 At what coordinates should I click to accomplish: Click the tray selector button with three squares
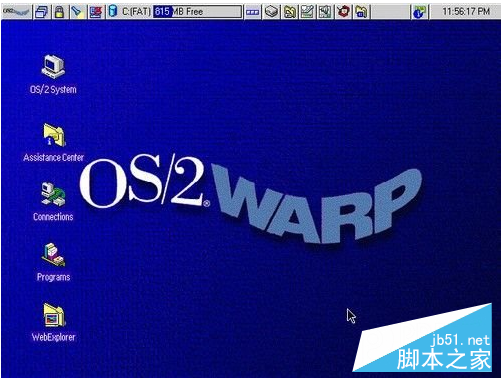pyautogui.click(x=253, y=12)
